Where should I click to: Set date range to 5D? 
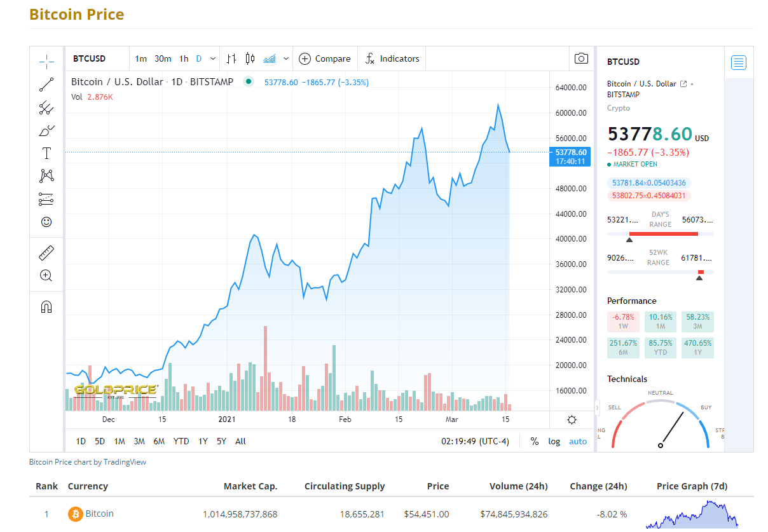[100, 441]
